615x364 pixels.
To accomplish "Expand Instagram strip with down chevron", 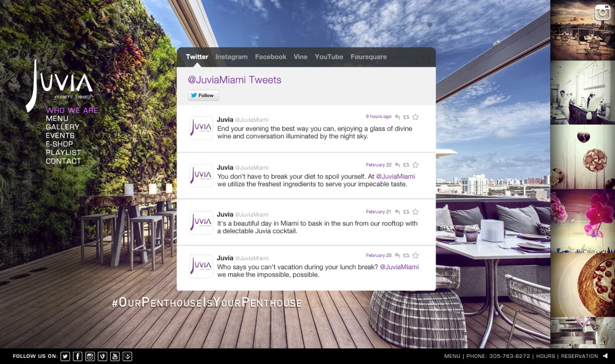I will point(583,322).
